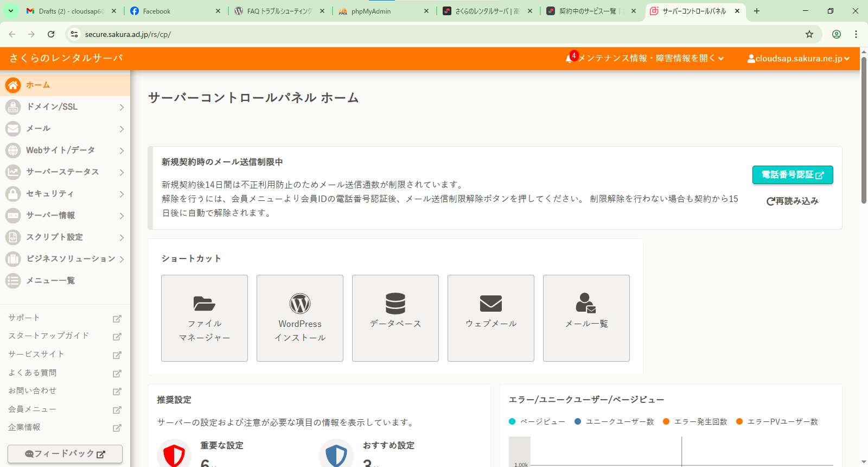868x467 pixels.
Task: Expand the セキュリティ menu chevron
Action: (x=122, y=194)
